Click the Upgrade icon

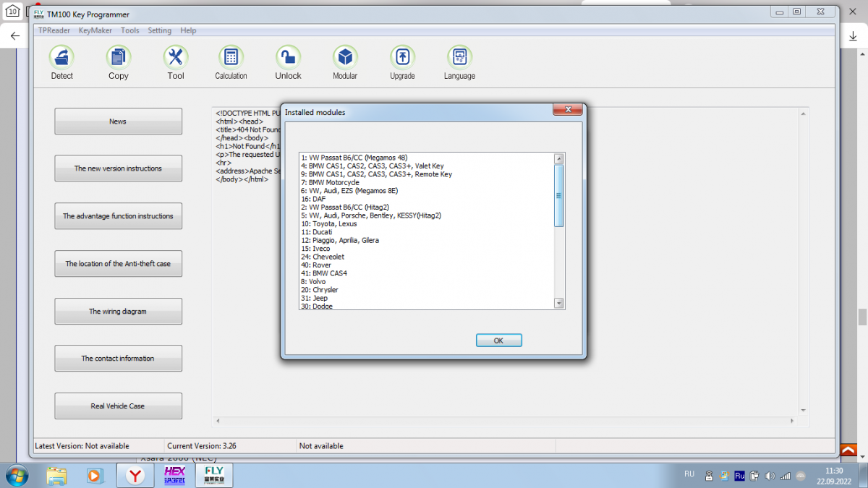click(x=402, y=57)
